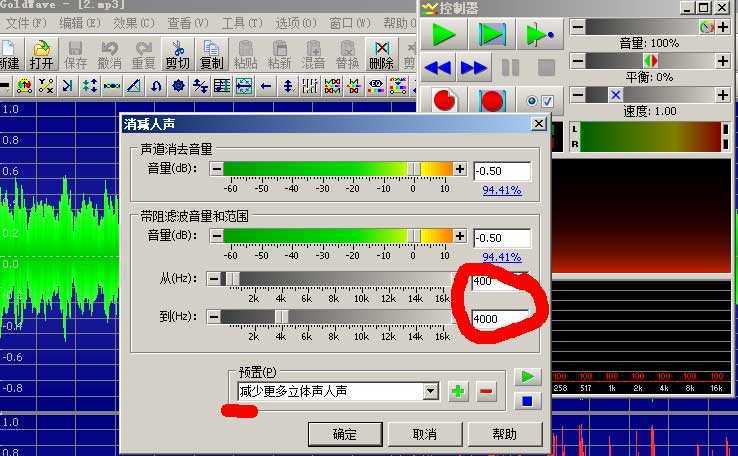Increase 声道消去 volume with plus button

coord(460,169)
